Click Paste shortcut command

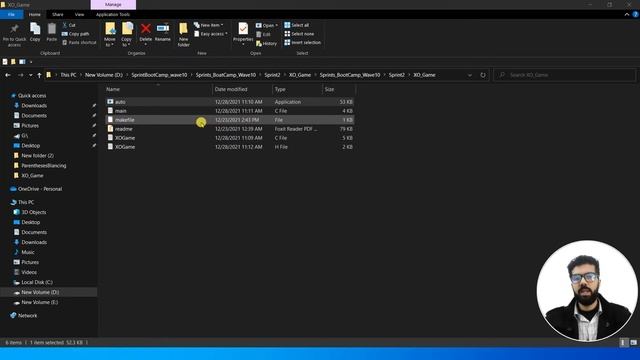click(79, 42)
